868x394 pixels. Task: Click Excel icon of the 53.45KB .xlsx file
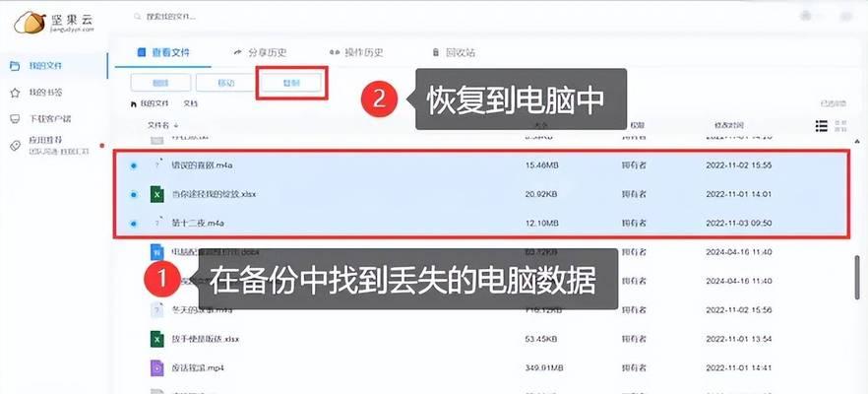(157, 339)
